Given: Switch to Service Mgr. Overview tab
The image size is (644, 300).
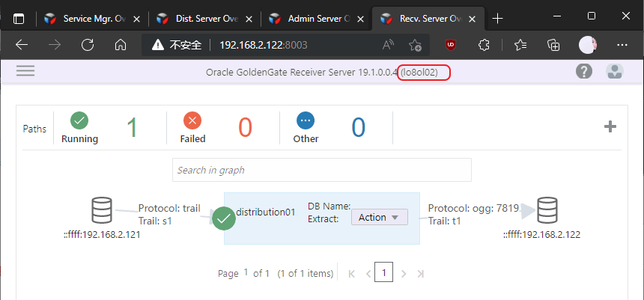Looking at the screenshot, I should pos(94,19).
